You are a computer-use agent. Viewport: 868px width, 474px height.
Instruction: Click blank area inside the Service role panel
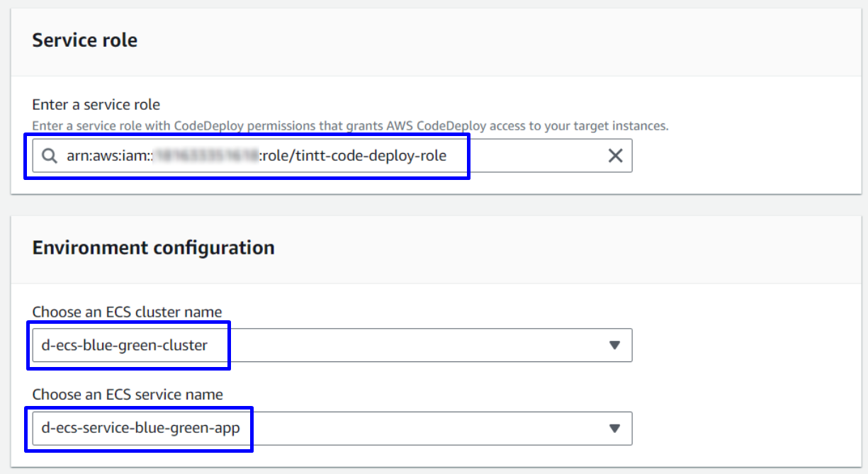tap(744, 106)
